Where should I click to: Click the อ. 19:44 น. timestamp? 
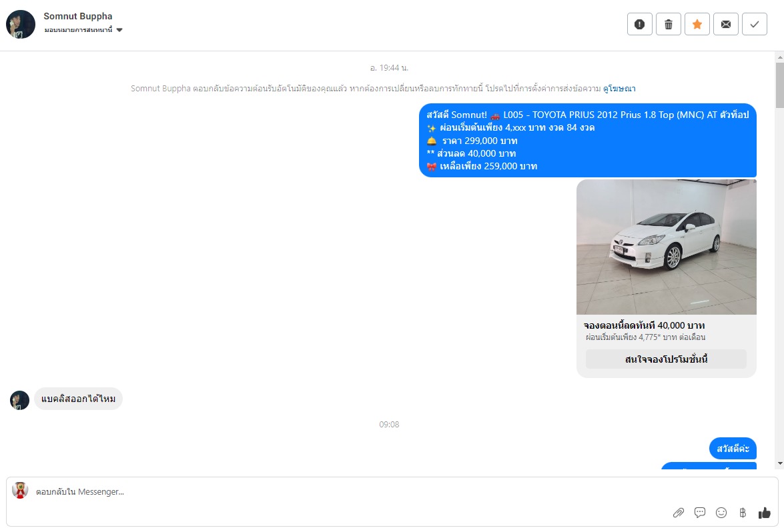tap(389, 67)
